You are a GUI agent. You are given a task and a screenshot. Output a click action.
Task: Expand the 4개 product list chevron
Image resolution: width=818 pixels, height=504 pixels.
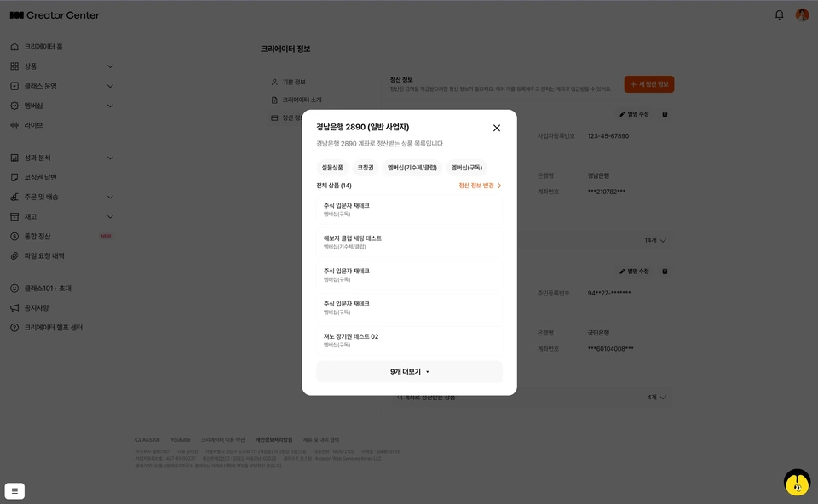pos(663,397)
